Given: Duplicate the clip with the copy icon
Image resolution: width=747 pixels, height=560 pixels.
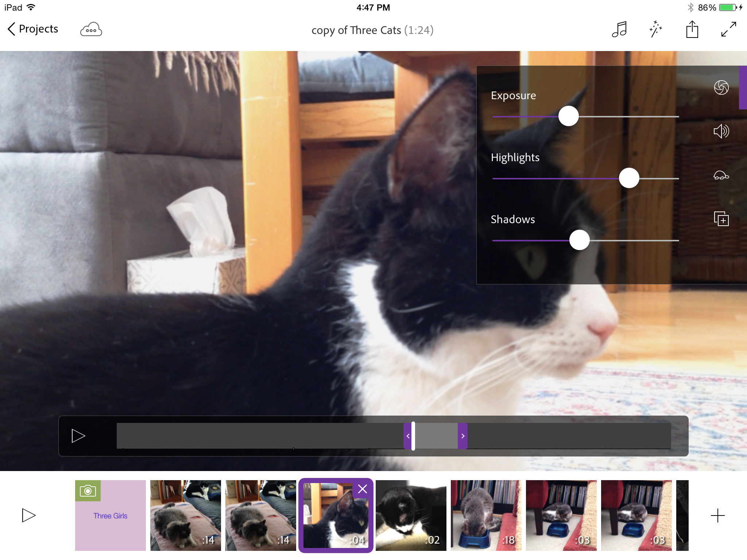Looking at the screenshot, I should point(721,219).
